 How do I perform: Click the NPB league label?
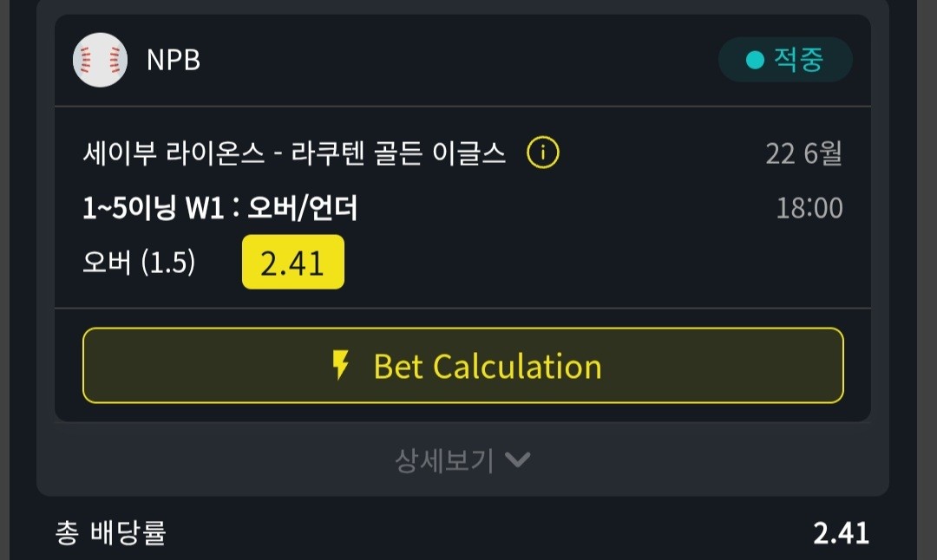click(x=174, y=61)
